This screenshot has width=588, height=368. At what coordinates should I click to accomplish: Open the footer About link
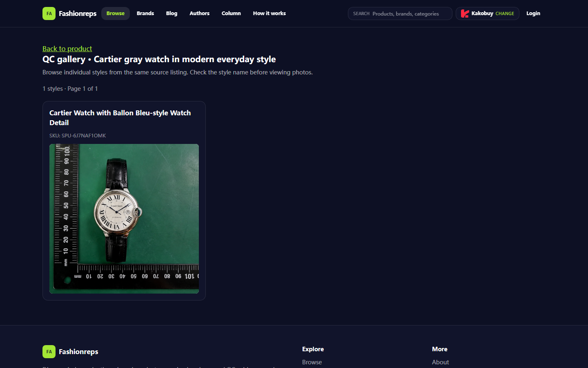pyautogui.click(x=441, y=362)
